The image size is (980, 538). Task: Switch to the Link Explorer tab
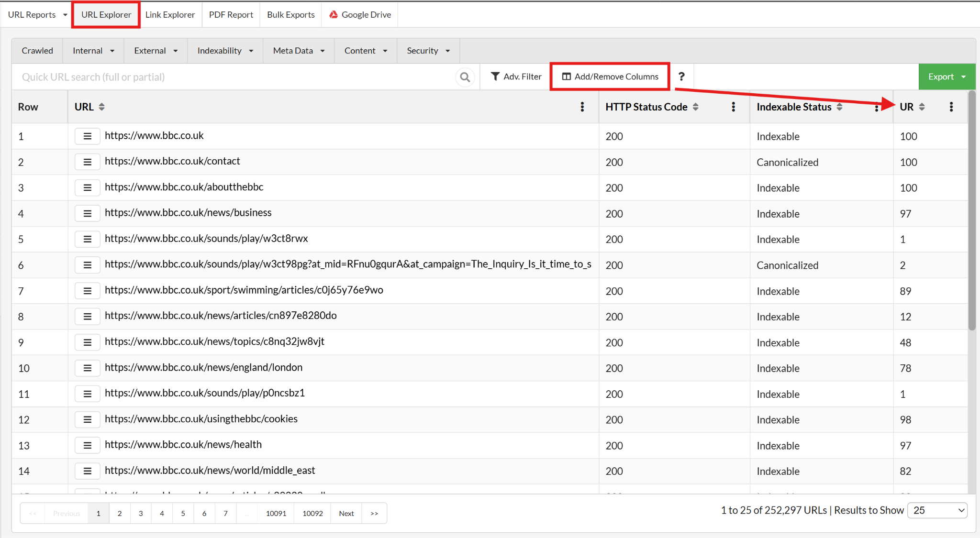[170, 14]
